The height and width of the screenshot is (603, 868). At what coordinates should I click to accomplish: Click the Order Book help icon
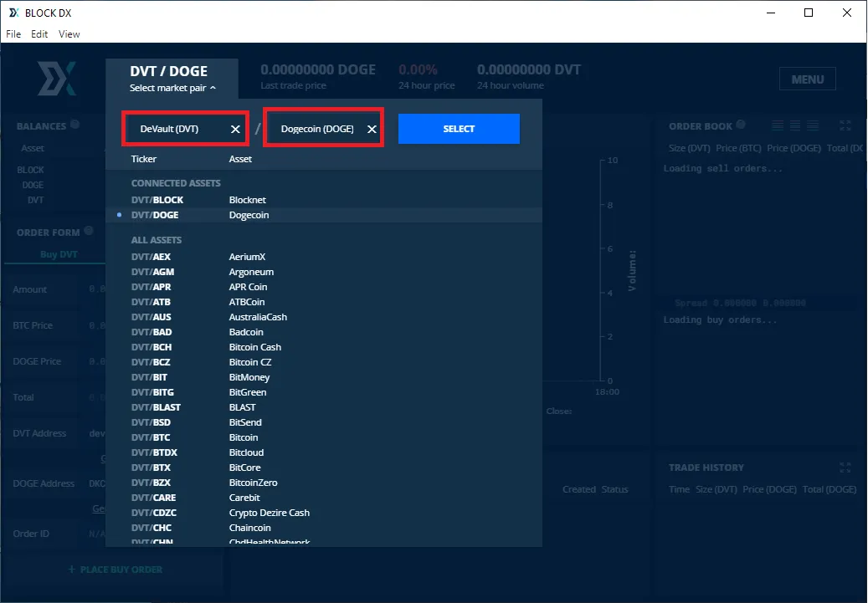click(741, 125)
